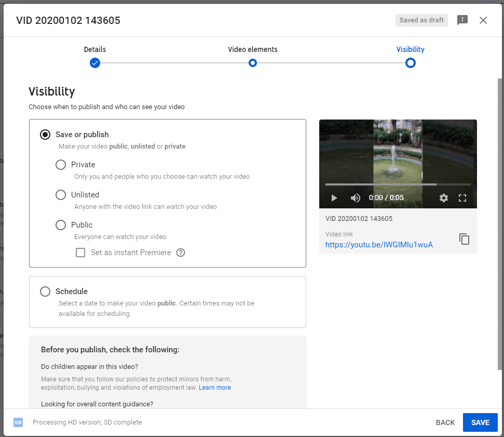Click the HD processing status icon
This screenshot has height=437, width=504.
coord(18,422)
